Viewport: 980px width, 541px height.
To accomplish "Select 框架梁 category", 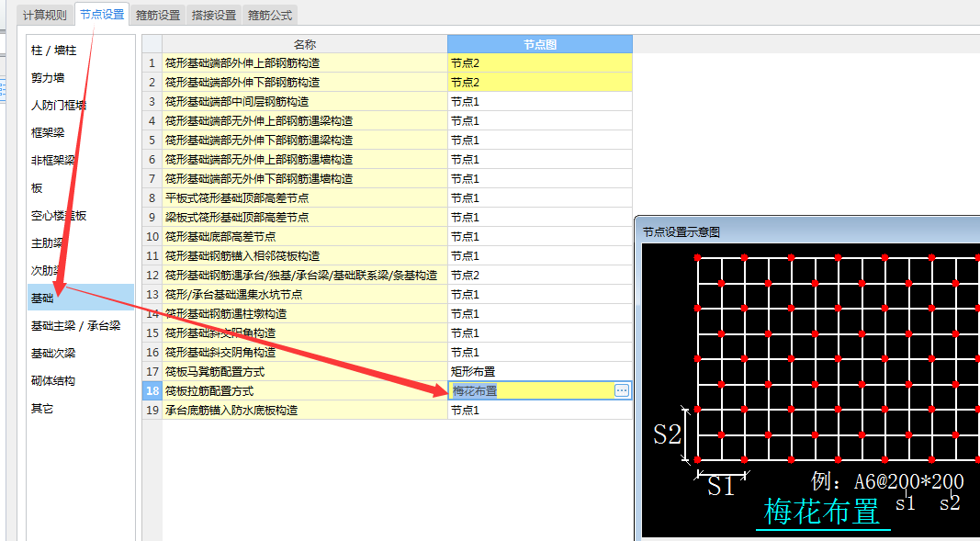I will 81,133.
